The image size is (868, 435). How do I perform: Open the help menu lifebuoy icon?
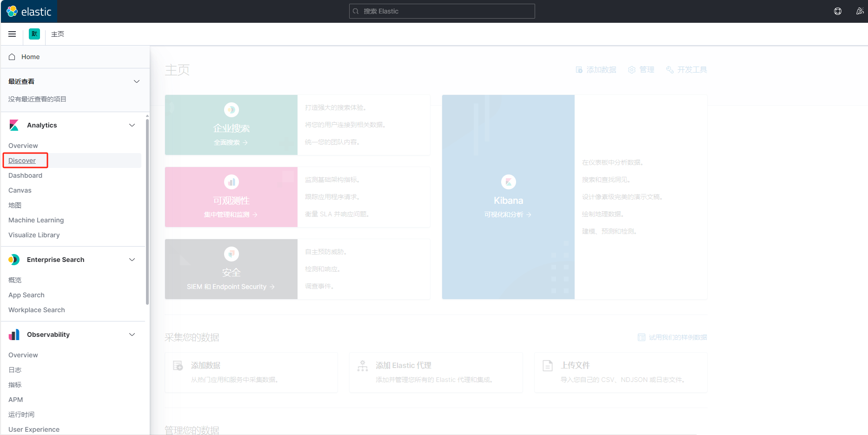point(838,11)
